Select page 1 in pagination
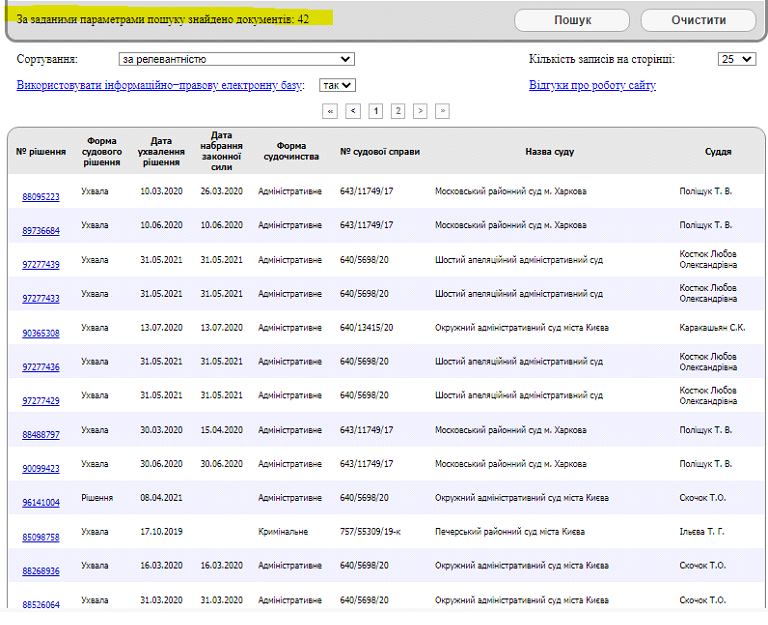Screen dimensions: 768x625 pyautogui.click(x=376, y=111)
